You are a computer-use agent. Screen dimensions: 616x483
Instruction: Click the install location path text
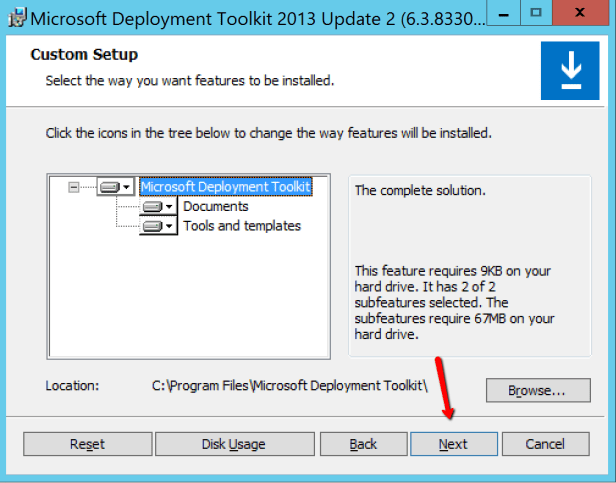(290, 385)
